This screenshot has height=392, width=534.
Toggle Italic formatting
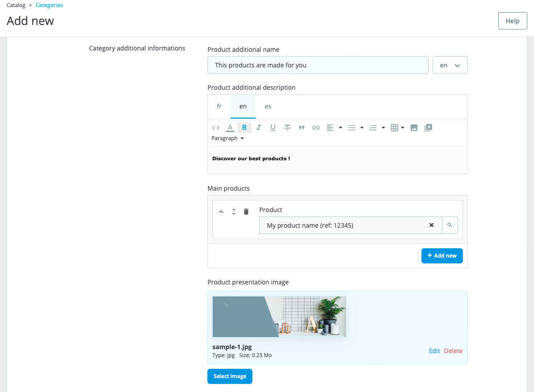[x=258, y=127]
